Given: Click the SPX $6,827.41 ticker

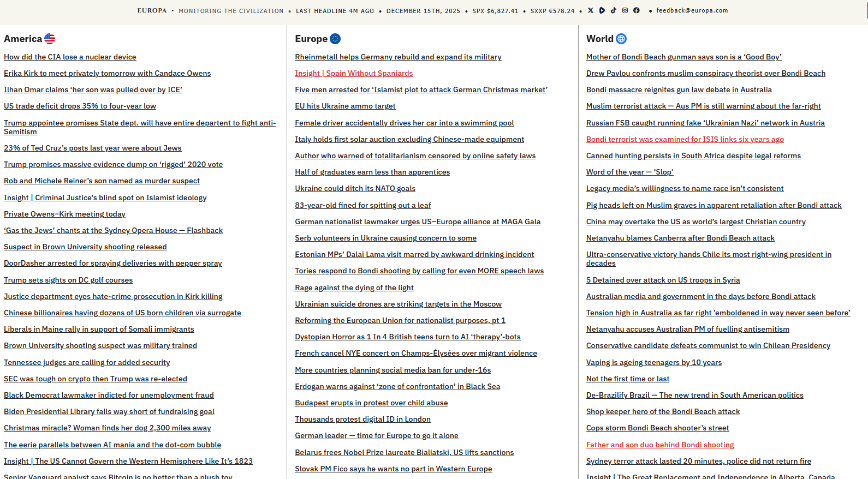Looking at the screenshot, I should point(495,11).
